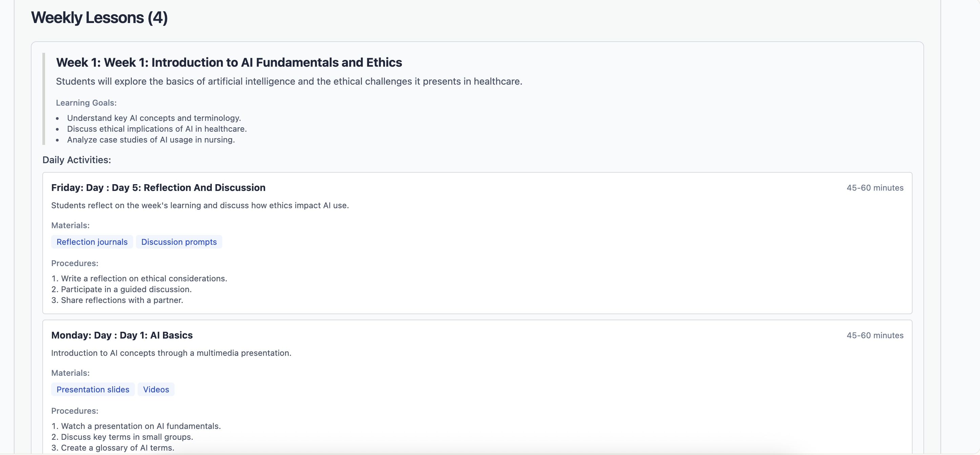Select the Monday Day 1 AI Basics title

point(122,335)
